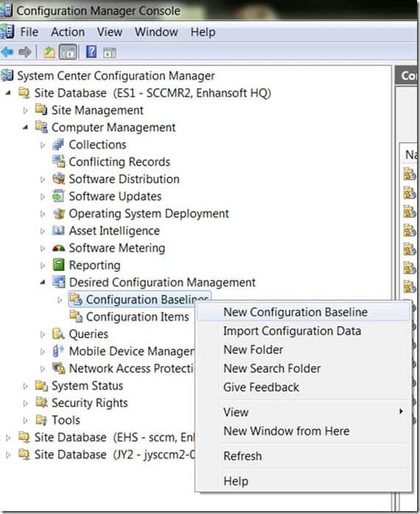This screenshot has width=420, height=514.
Task: Expand the System Status node arrow
Action: (25, 386)
